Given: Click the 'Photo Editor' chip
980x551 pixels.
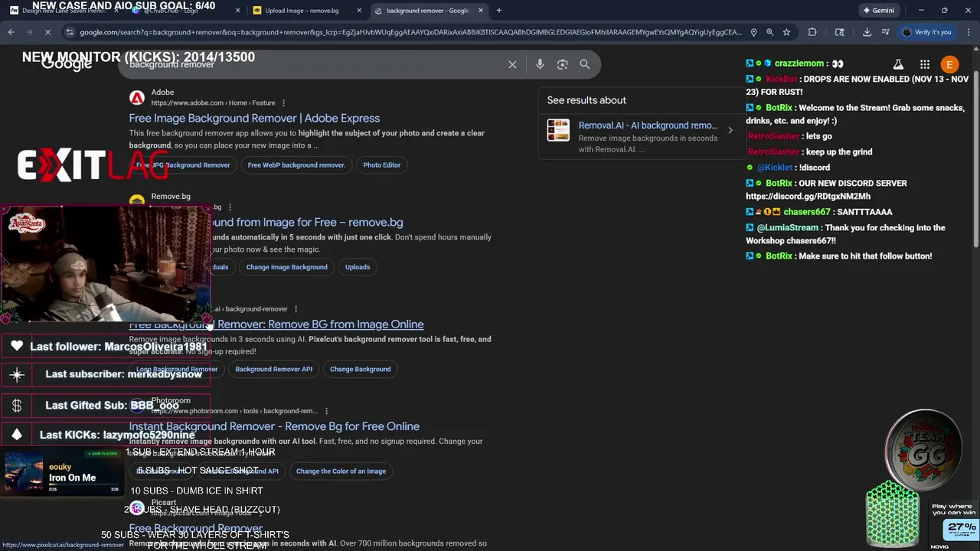Looking at the screenshot, I should [382, 165].
